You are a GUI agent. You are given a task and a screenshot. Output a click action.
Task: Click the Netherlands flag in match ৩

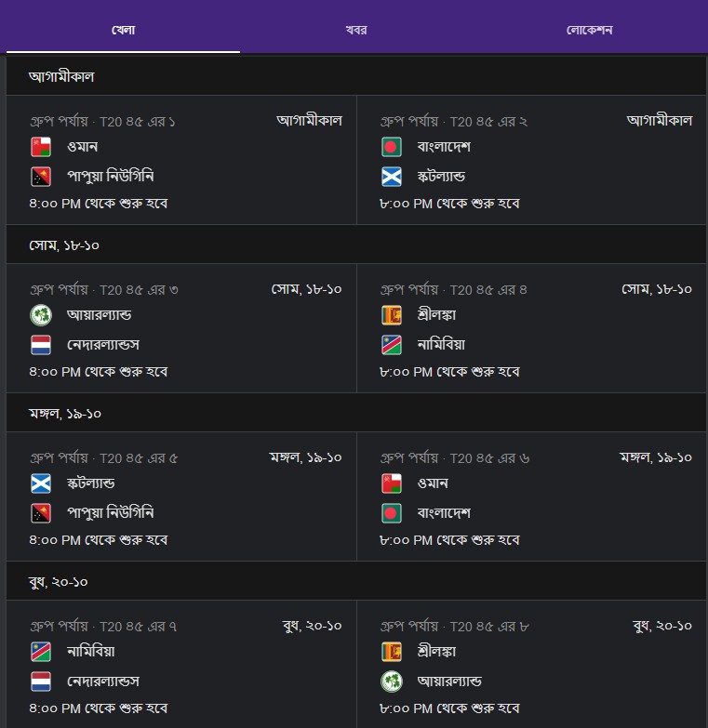[41, 345]
